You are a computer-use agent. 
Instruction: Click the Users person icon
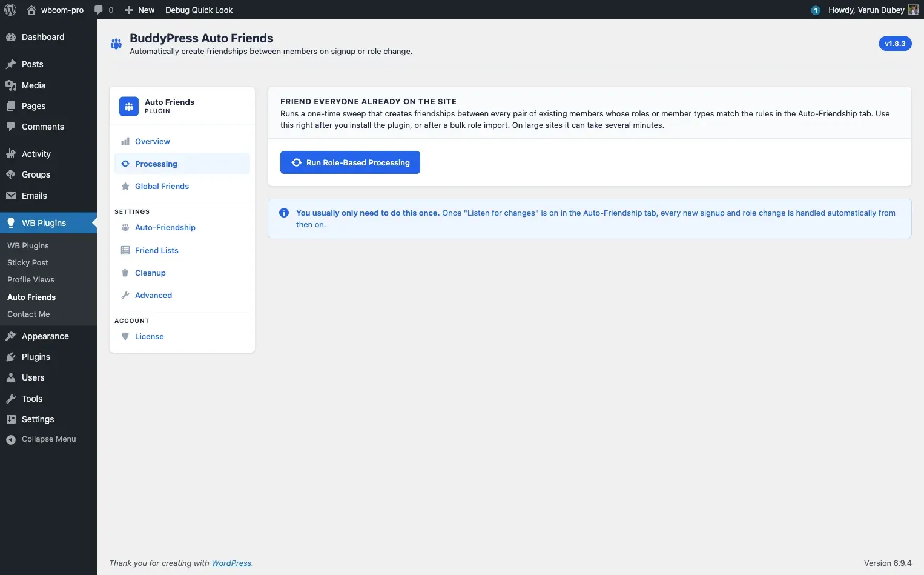click(x=11, y=377)
